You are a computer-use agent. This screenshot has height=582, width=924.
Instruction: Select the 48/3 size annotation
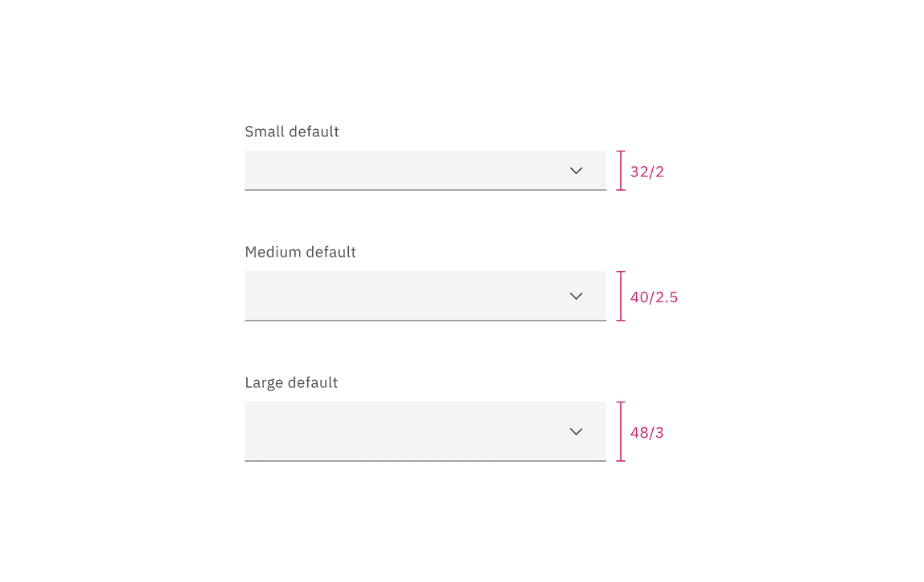pyautogui.click(x=647, y=433)
